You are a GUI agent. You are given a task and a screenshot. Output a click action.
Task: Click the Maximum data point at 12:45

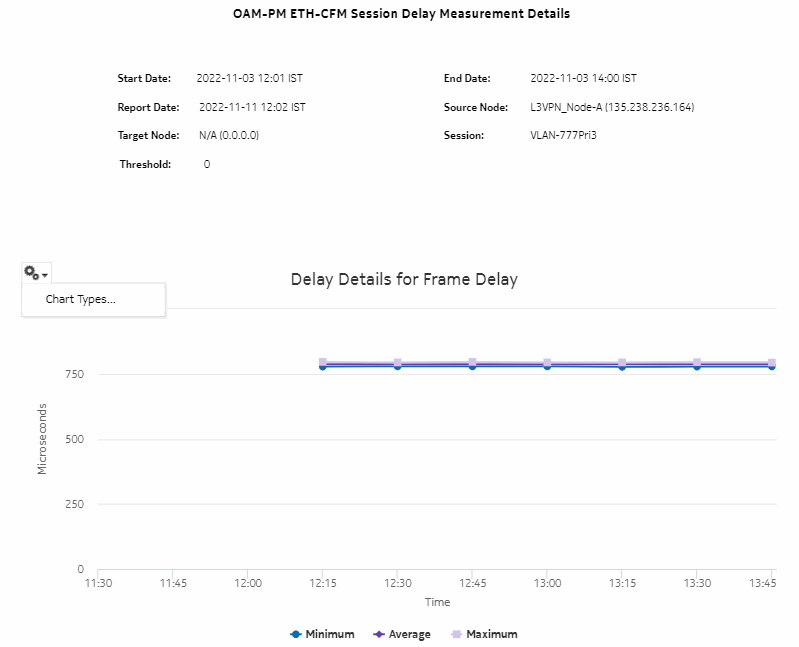[x=472, y=362]
